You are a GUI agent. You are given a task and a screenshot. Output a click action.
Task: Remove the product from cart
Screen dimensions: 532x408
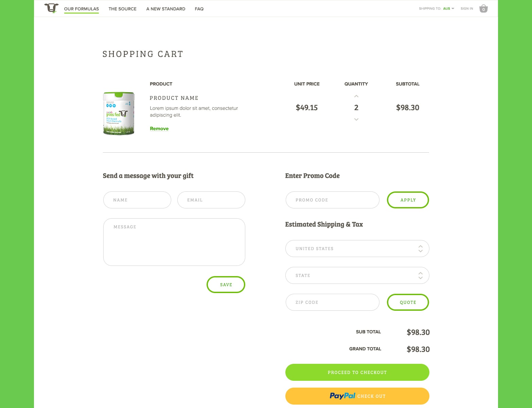(159, 129)
